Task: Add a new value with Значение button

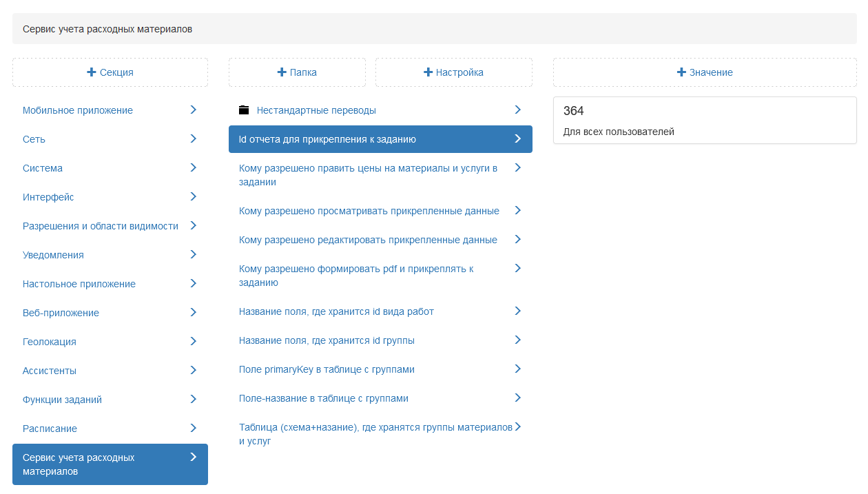Action: tap(705, 72)
